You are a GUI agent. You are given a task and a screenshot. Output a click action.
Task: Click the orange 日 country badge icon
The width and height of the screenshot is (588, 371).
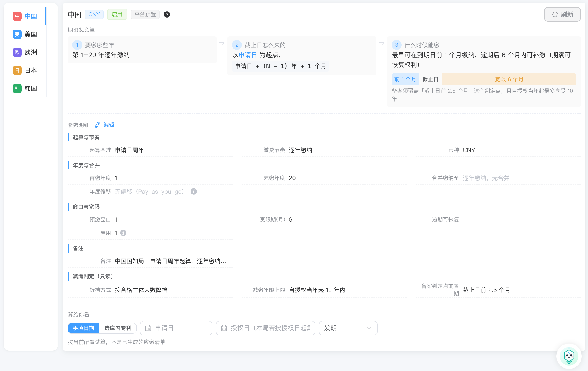(17, 71)
